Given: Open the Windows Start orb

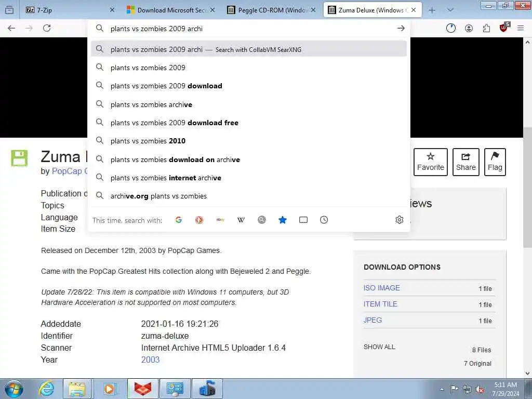Looking at the screenshot, I should [x=14, y=389].
